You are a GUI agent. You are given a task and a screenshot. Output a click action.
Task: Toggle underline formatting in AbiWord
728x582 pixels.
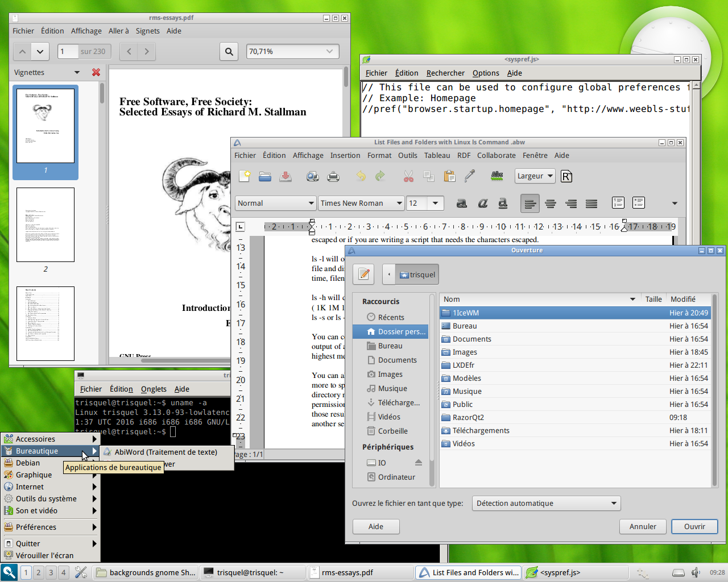click(x=503, y=203)
